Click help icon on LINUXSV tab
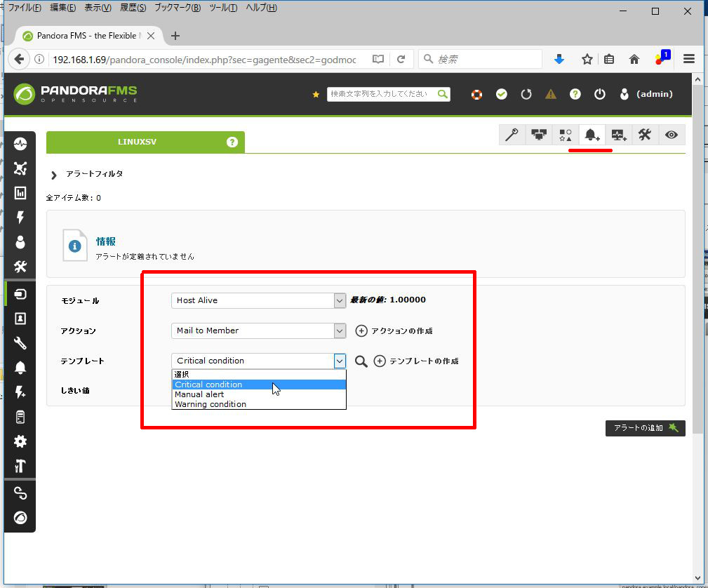This screenshot has height=588, width=708. coord(232,142)
